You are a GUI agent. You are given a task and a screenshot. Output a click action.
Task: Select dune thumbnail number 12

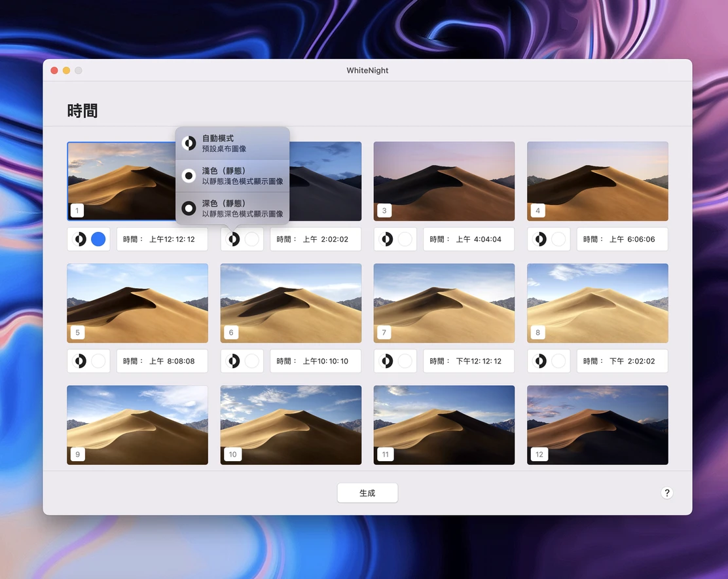[x=598, y=425]
